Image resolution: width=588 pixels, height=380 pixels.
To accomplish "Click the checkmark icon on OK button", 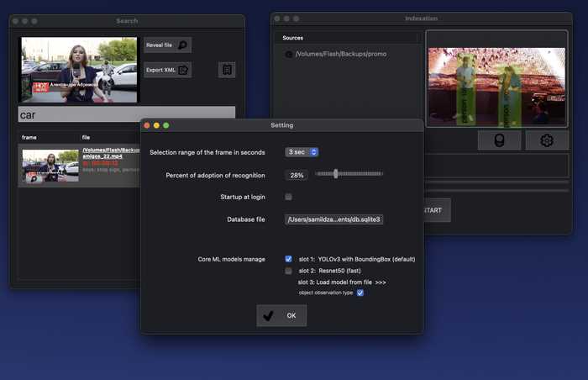I will pos(268,316).
